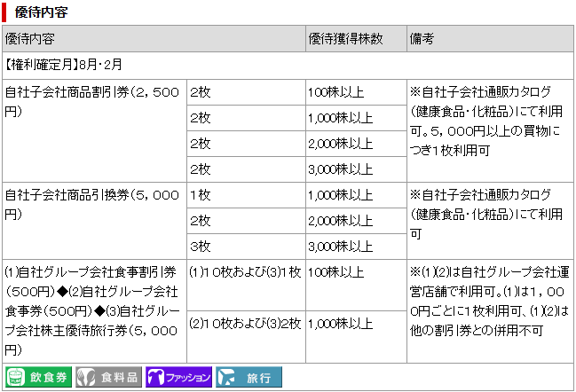Click the blue 旅行 category badge
576x392 pixels.
tap(249, 377)
